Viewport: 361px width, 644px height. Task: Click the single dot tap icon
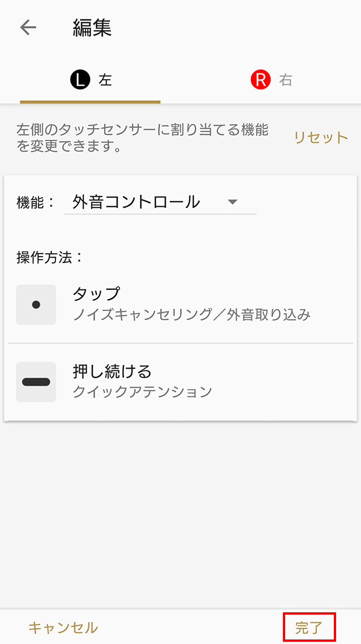click(36, 305)
